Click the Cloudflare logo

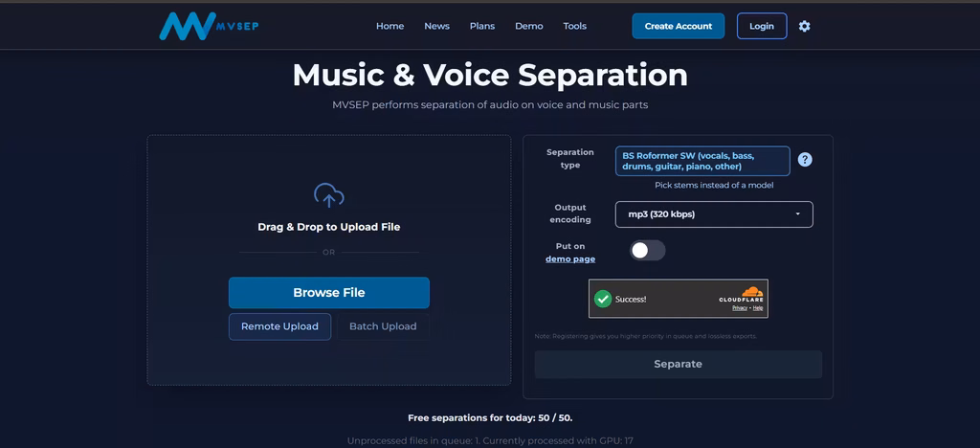[x=742, y=294]
